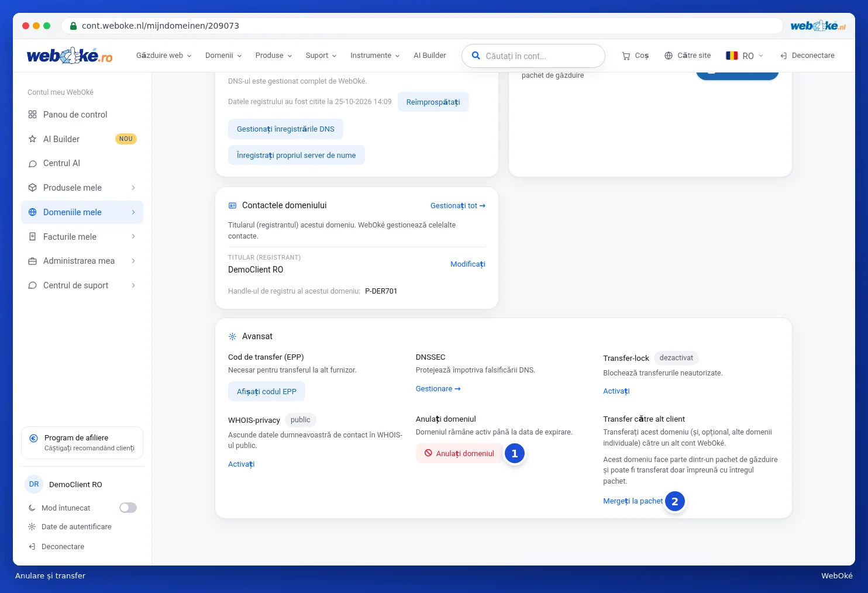868x593 pixels.
Task: Click the P-DER701 registry handle
Action: click(381, 291)
